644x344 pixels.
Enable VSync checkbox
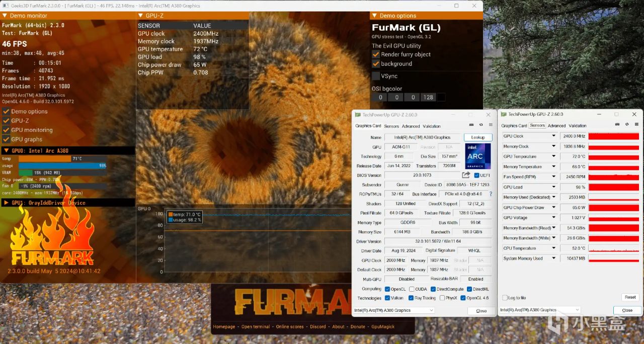click(376, 76)
